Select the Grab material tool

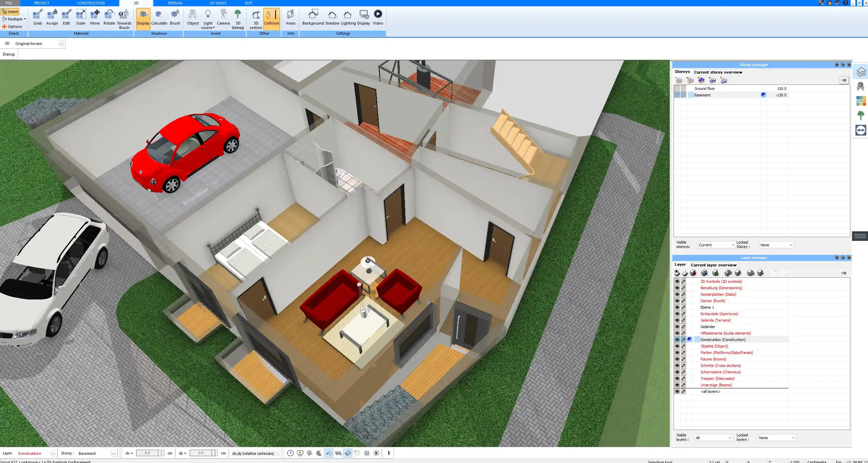point(37,17)
